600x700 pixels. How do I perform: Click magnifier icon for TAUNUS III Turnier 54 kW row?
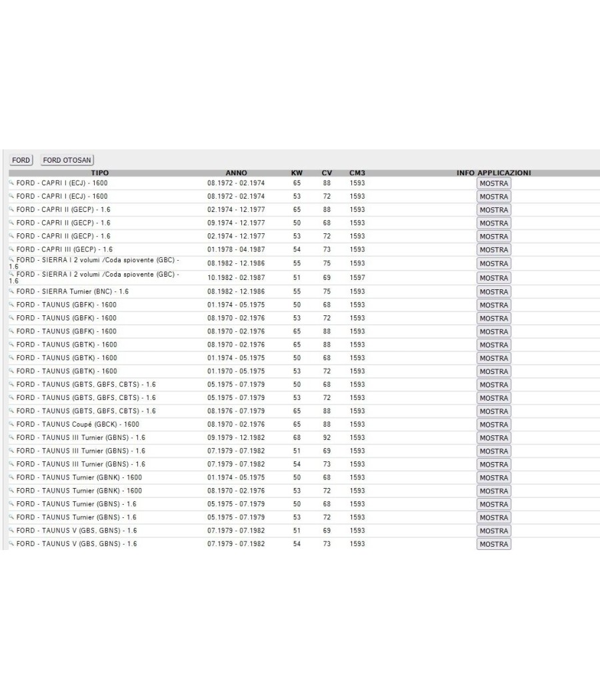(x=11, y=464)
